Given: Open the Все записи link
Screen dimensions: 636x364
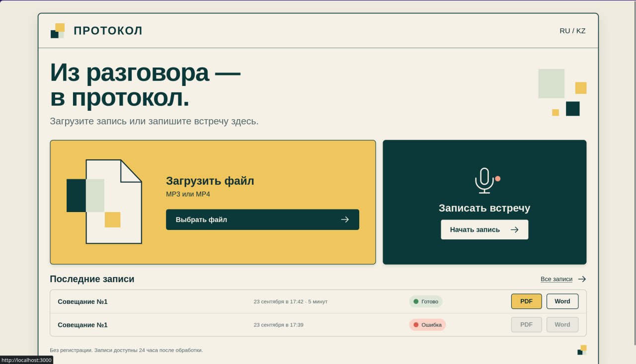Looking at the screenshot, I should click(x=556, y=279).
